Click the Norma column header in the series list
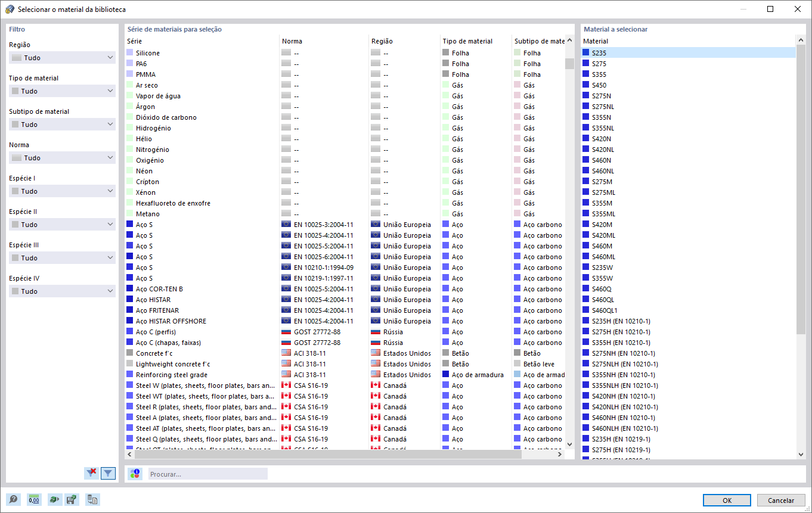 325,41
